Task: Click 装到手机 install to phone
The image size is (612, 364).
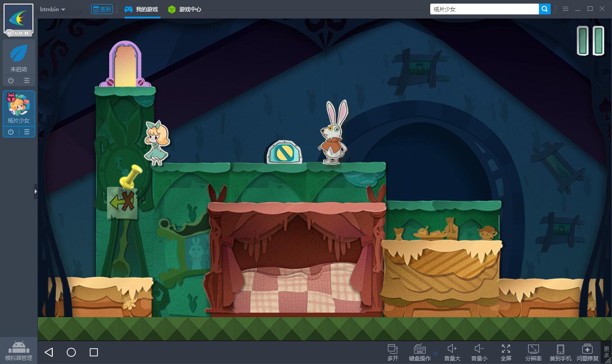Action: 561,352
